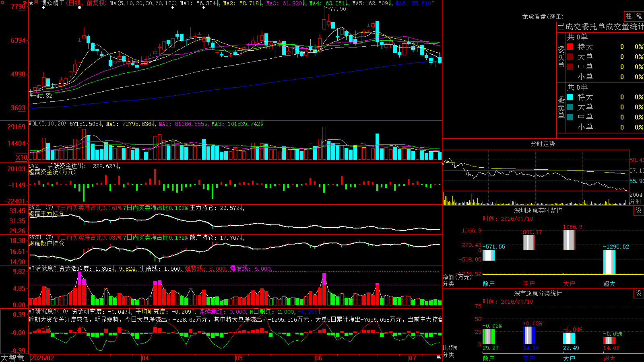The height and width of the screenshot is (362, 644).
Task: Click the dark red 中单 buy-order color square
Action: tap(570, 67)
